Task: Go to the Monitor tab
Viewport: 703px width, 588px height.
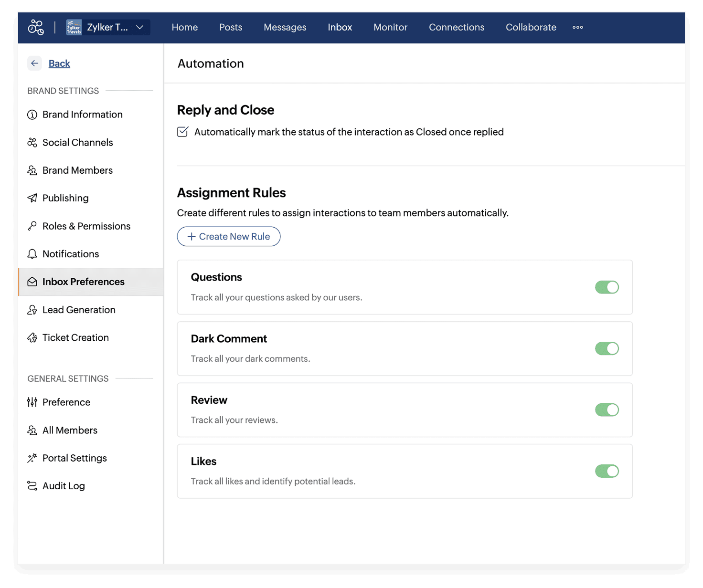Action: point(390,27)
